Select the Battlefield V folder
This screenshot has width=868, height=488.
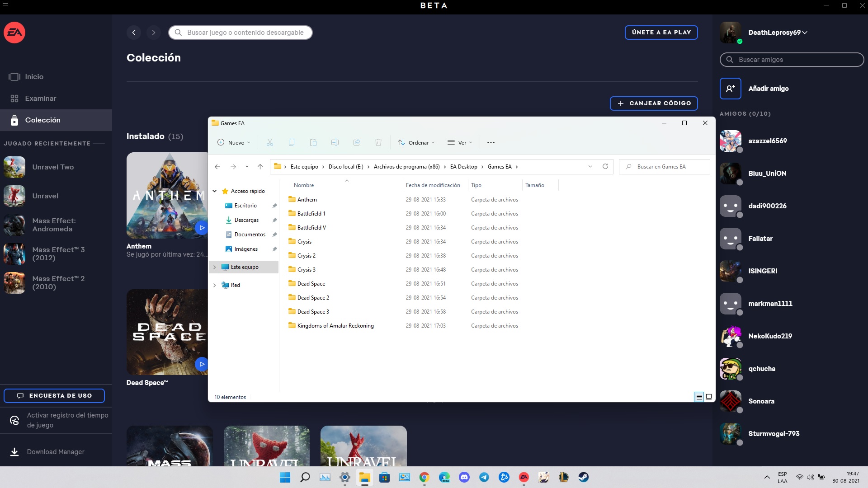click(311, 228)
